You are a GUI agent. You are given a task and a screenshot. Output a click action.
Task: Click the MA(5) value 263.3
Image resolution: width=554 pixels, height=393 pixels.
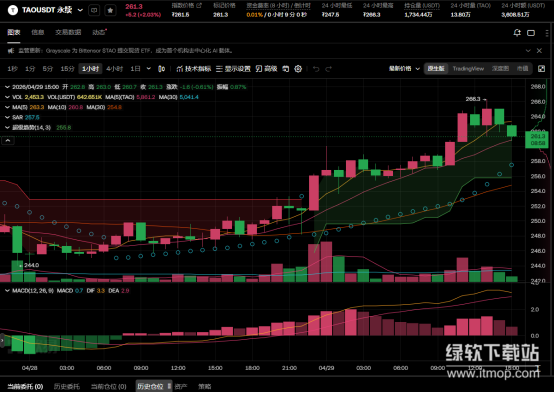pyautogui.click(x=37, y=107)
